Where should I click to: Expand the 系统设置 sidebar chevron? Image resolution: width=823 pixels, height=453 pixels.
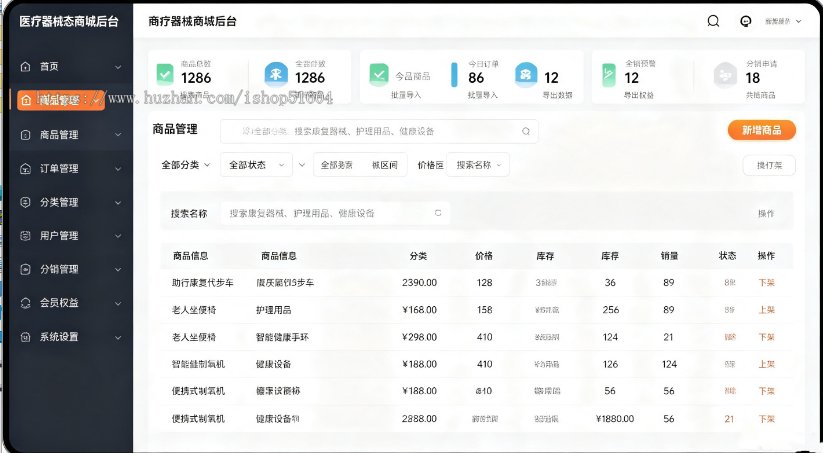118,337
